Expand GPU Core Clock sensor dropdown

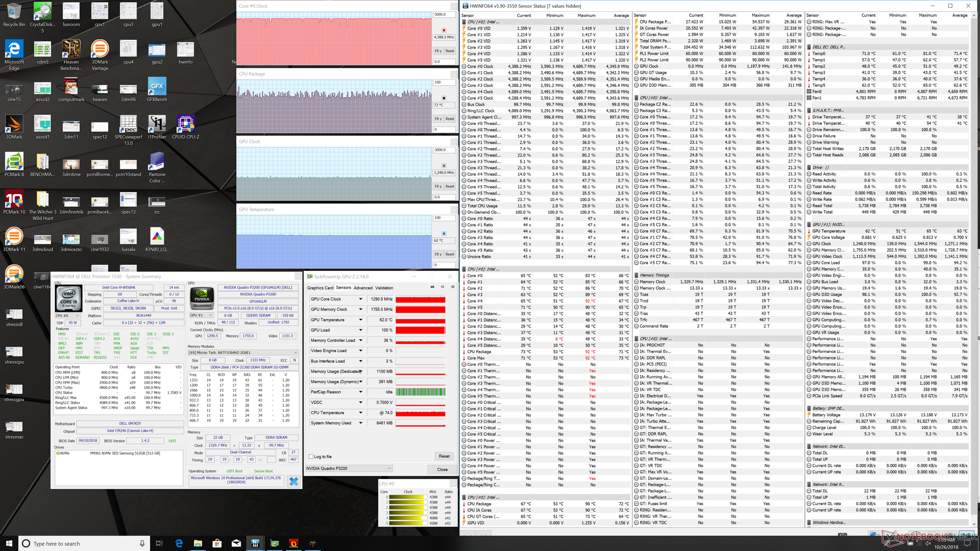coord(360,299)
